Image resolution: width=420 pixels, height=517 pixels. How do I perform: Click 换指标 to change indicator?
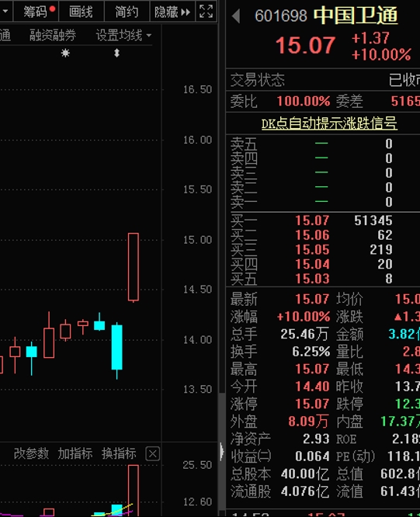click(x=119, y=453)
